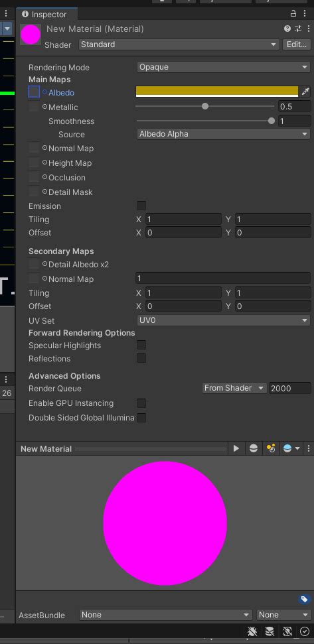
Task: Open the AssetBundle variant dropdown
Action: (x=283, y=615)
